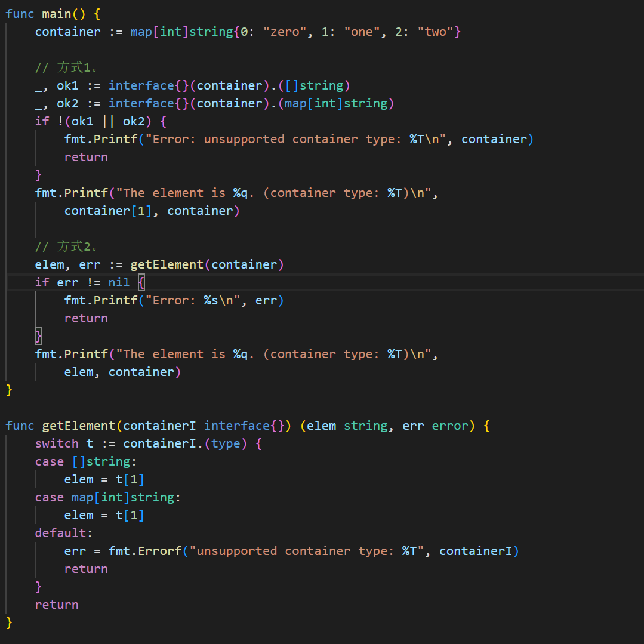
Task: Click the nil keyword in the if condition
Action: [x=119, y=282]
